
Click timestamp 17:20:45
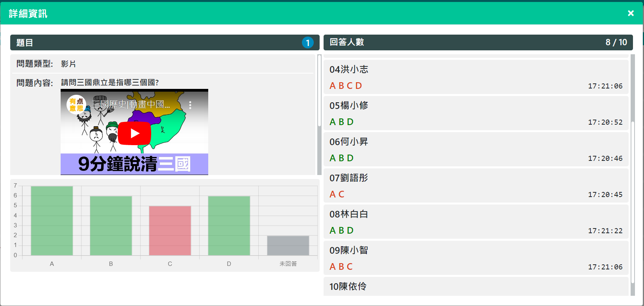click(605, 195)
